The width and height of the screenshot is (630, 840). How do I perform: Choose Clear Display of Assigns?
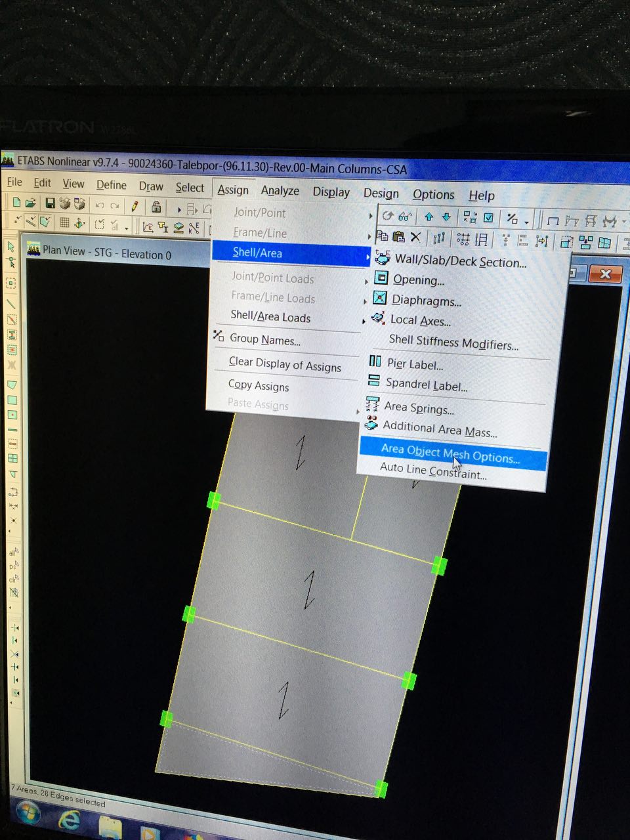(x=285, y=364)
